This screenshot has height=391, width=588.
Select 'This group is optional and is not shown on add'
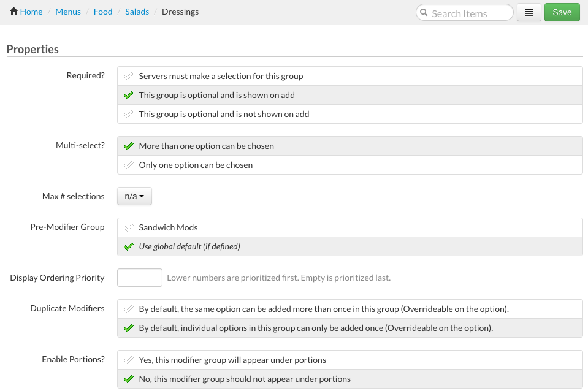pyautogui.click(x=224, y=114)
